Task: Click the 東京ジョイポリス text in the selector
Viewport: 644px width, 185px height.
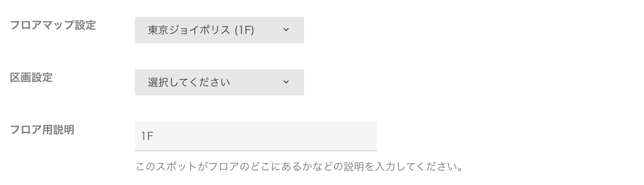Action: tap(189, 30)
